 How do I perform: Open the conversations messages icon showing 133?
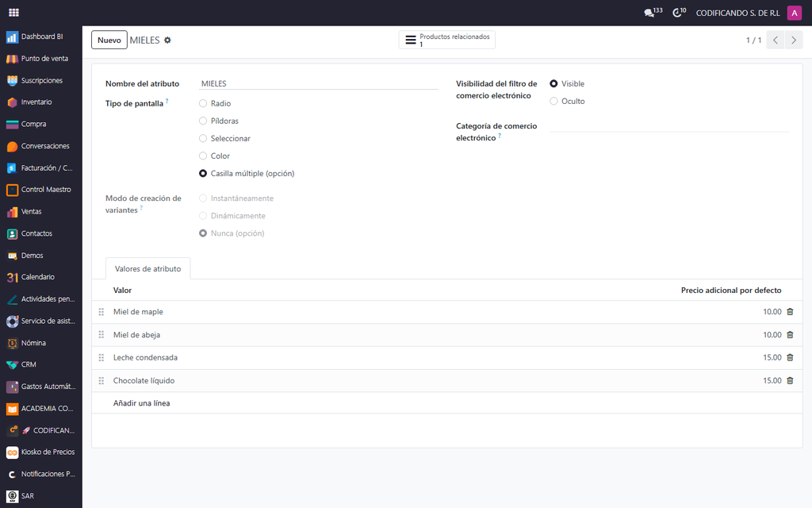(x=653, y=13)
